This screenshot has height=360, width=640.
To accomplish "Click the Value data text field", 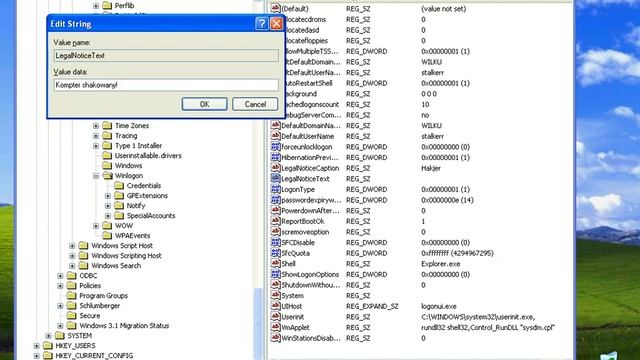I will [x=166, y=85].
